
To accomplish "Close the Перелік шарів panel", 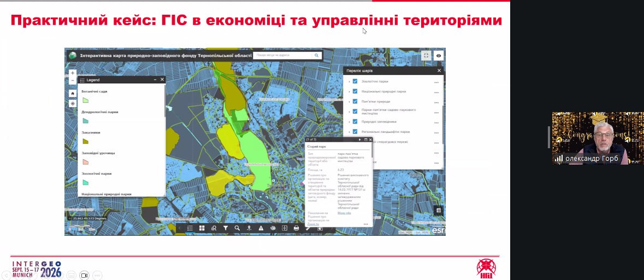I will point(439,71).
